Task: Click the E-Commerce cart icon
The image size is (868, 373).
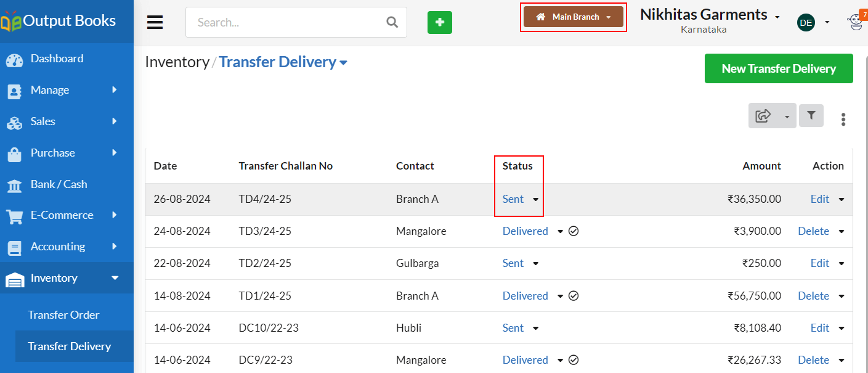Action: click(x=14, y=216)
